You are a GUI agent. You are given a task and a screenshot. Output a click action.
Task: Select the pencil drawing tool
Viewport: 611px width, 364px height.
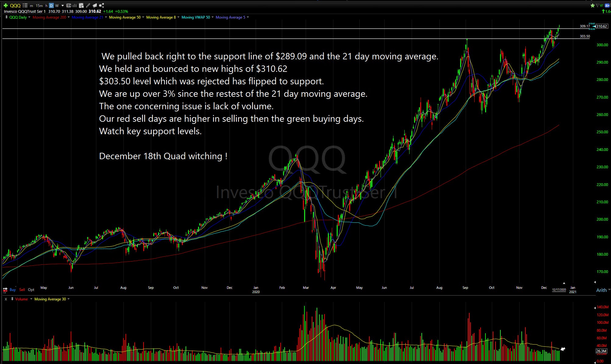tap(88, 5)
